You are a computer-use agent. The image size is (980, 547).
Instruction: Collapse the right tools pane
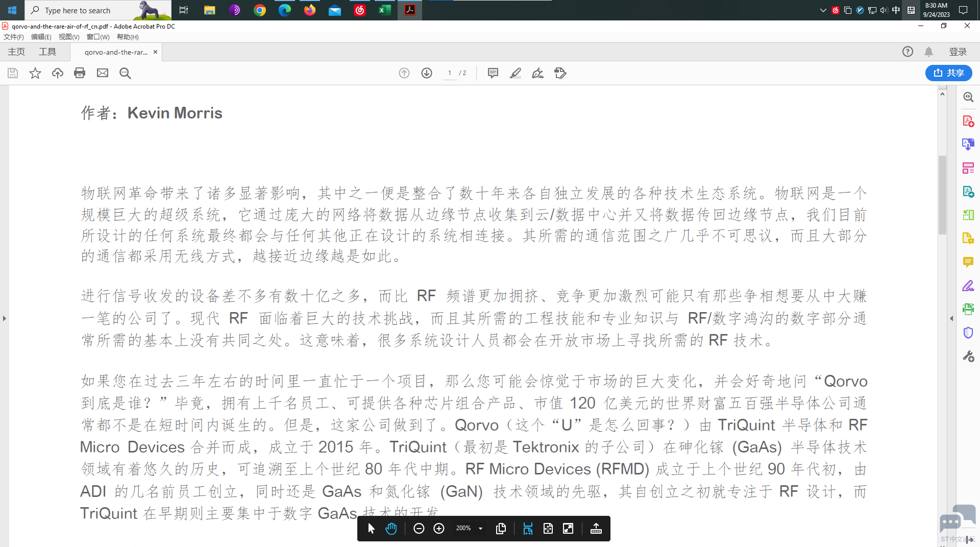click(951, 319)
